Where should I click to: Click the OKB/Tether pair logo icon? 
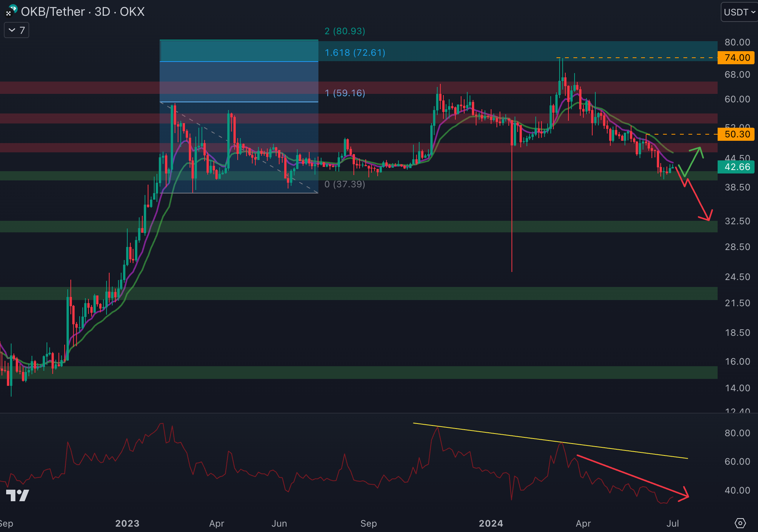click(x=11, y=11)
